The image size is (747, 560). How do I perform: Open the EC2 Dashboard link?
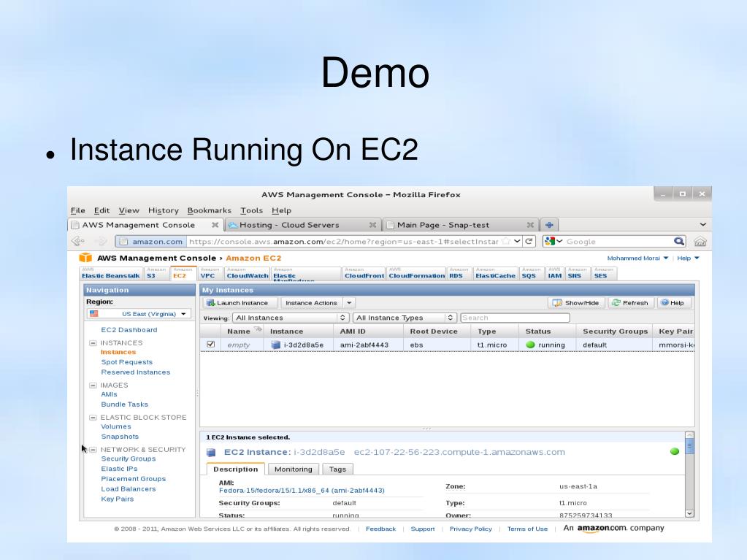click(129, 329)
